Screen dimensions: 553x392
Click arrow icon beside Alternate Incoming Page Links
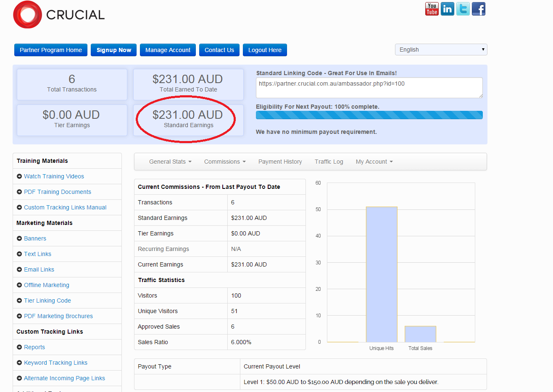[x=19, y=378]
